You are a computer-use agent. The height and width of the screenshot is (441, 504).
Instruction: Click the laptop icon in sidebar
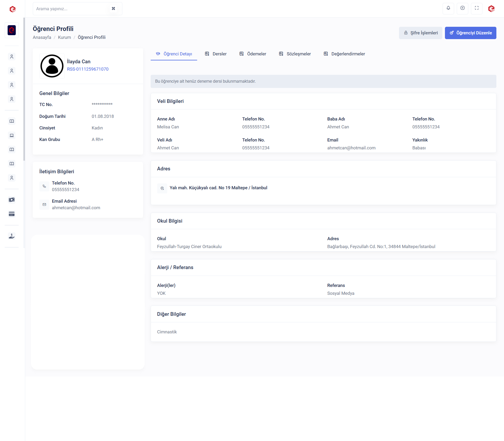click(x=12, y=135)
